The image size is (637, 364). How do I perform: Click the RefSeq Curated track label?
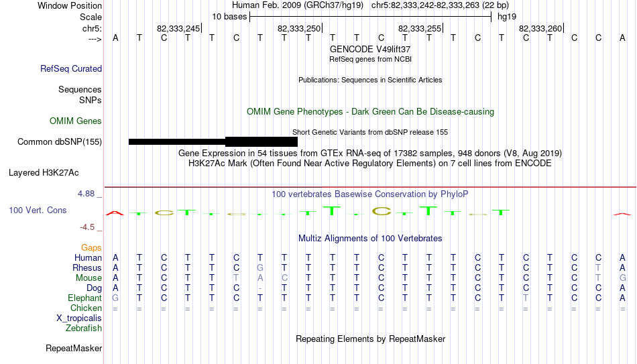click(70, 68)
